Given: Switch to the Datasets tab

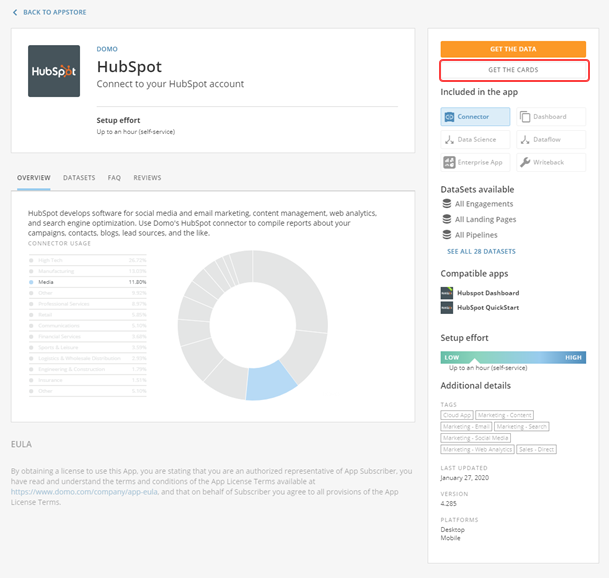Looking at the screenshot, I should pyautogui.click(x=79, y=178).
